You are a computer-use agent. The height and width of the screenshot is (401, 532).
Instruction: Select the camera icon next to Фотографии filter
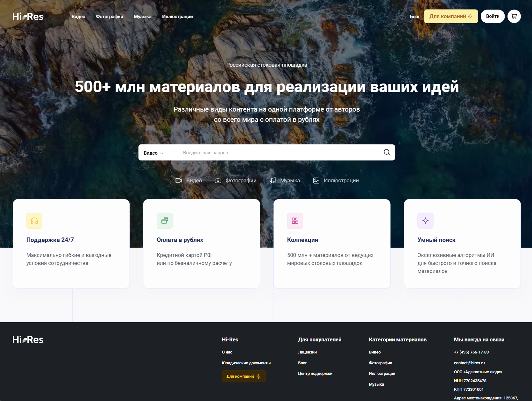218,180
